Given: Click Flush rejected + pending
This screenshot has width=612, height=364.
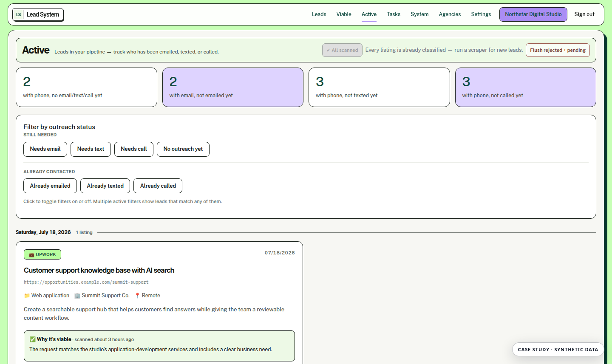Looking at the screenshot, I should point(558,50).
